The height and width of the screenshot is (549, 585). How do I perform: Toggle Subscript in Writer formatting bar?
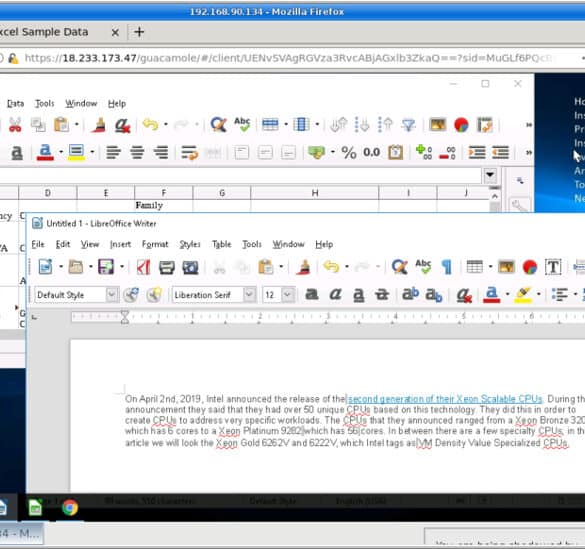(434, 295)
